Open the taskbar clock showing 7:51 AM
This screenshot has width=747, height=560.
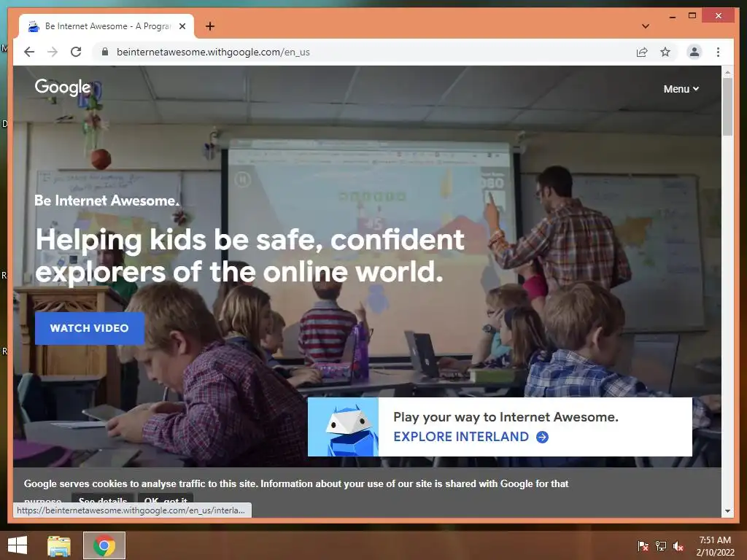point(715,546)
